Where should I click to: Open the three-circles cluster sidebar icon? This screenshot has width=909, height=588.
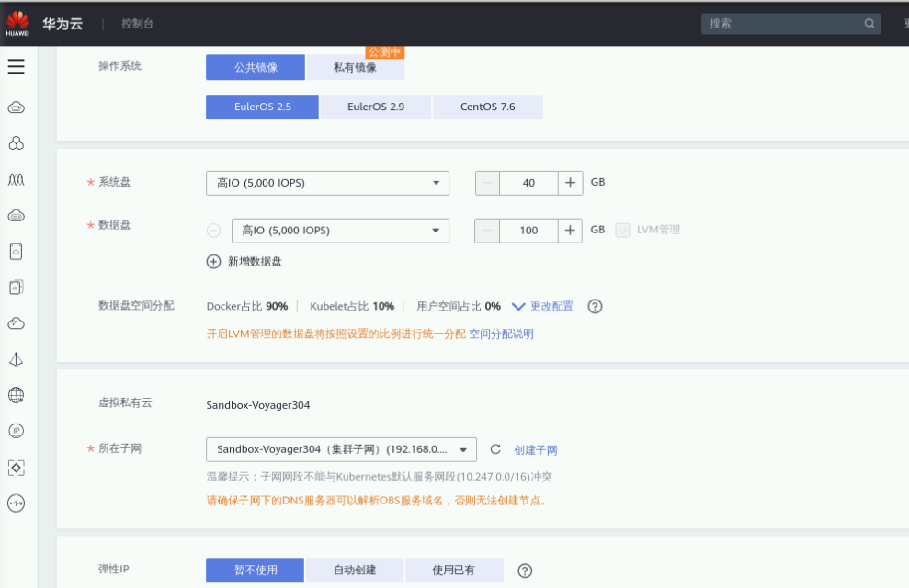[17, 143]
